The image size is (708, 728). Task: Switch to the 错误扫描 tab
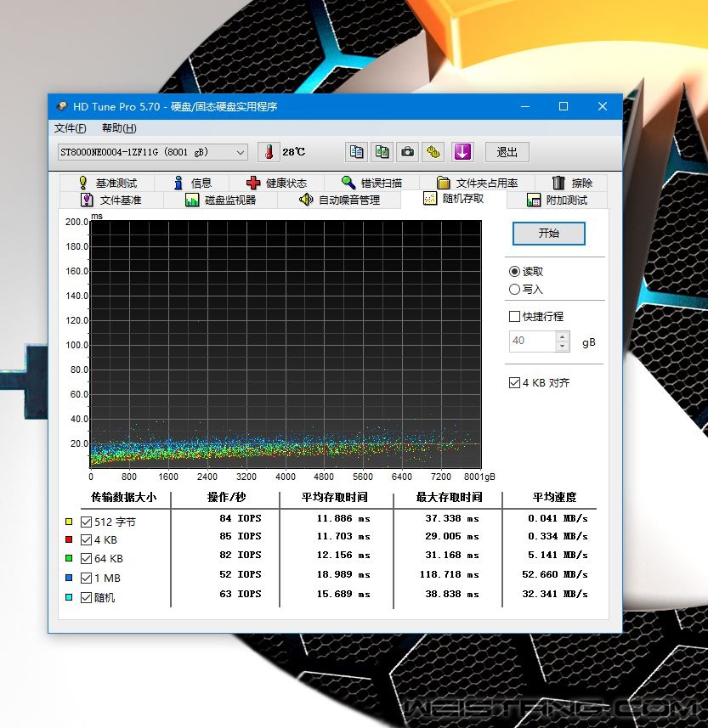tap(371, 183)
